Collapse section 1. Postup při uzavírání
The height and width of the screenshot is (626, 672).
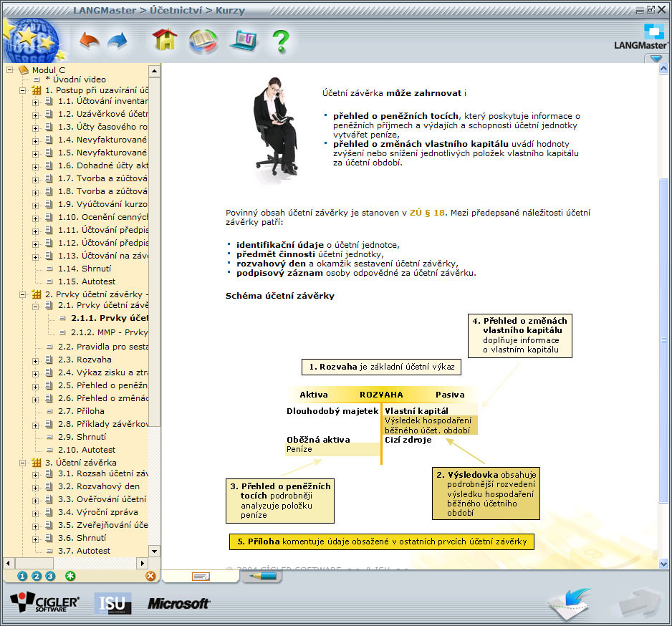pyautogui.click(x=22, y=90)
